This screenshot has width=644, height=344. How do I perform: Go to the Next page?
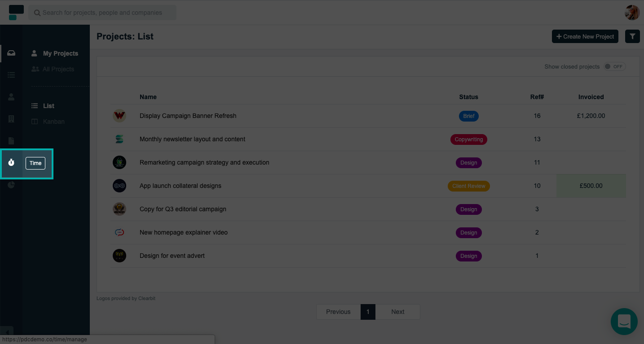pyautogui.click(x=397, y=312)
